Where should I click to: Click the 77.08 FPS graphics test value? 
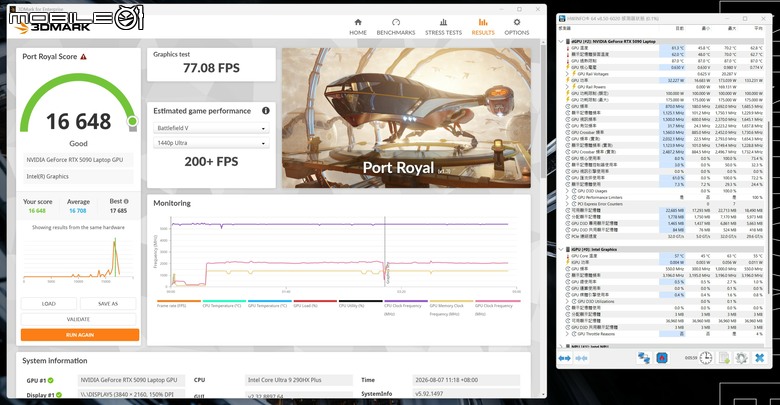[211, 68]
